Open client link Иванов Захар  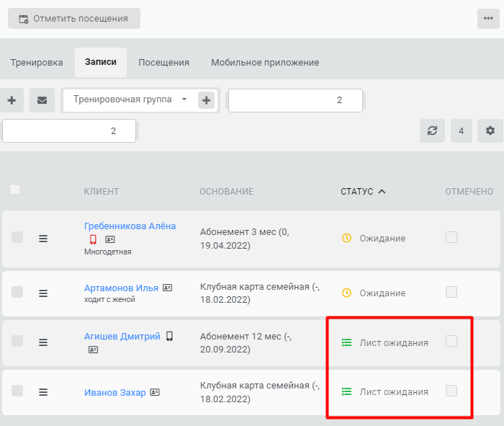[x=114, y=393]
